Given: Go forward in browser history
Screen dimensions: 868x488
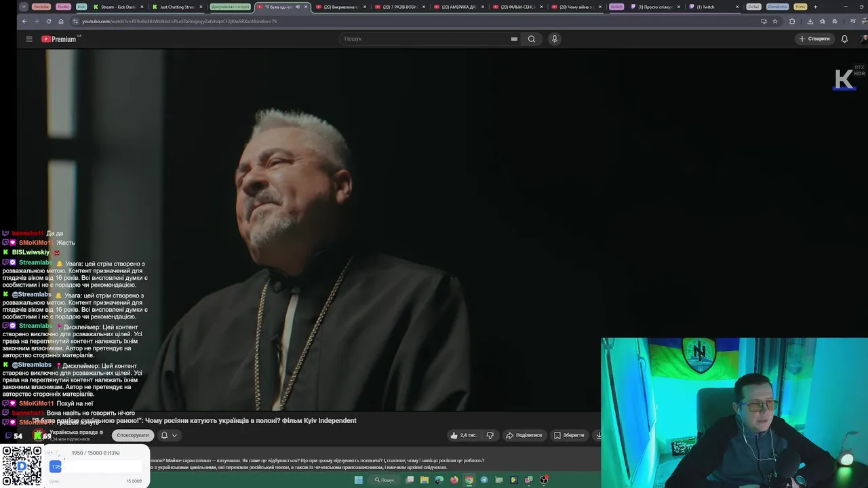Looking at the screenshot, I should point(37,21).
